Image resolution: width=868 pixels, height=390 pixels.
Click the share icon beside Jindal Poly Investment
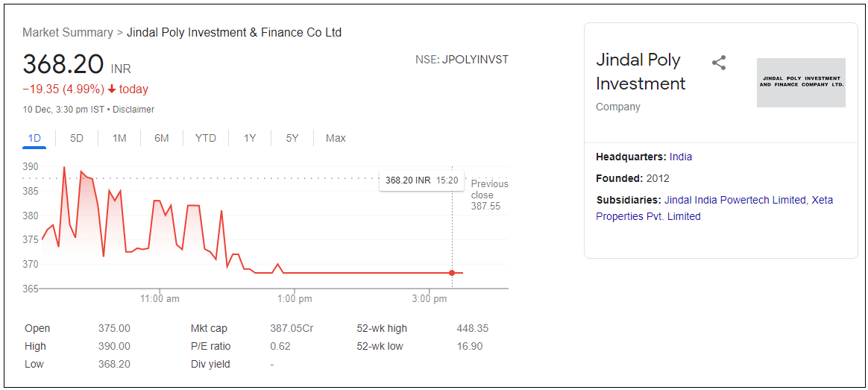click(x=719, y=63)
